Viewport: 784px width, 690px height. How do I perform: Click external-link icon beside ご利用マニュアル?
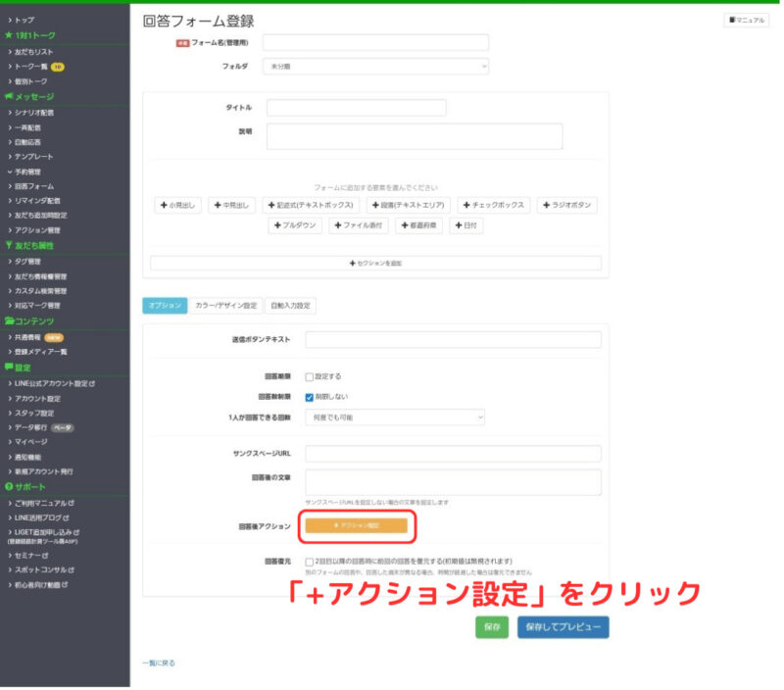tap(71, 504)
